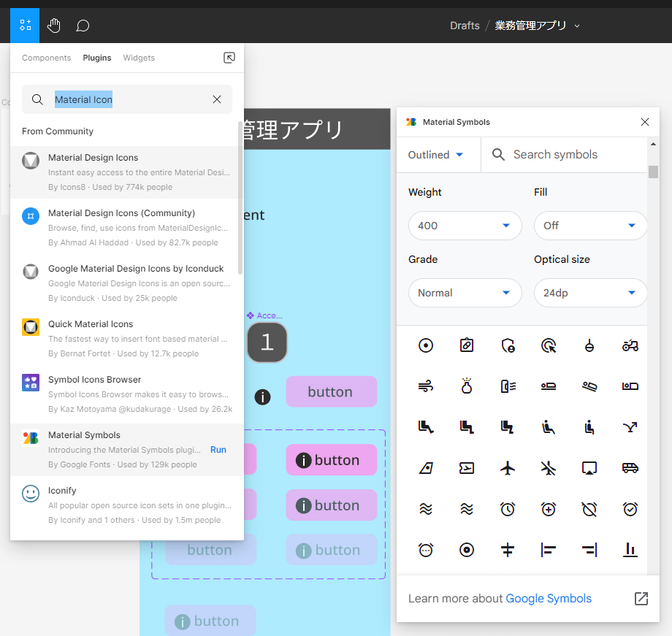Insert the align horizontal left symbol

point(549,550)
